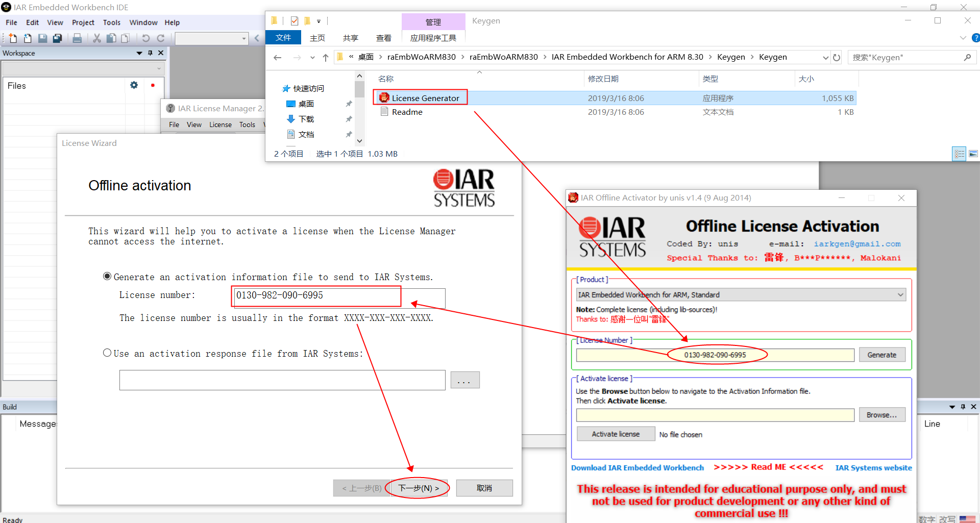Click refresh icon in Explorer address bar
This screenshot has height=523, width=980.
837,58
